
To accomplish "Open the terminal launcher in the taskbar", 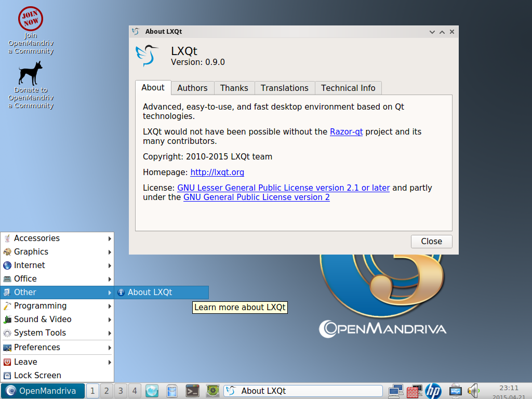I will tap(193, 391).
